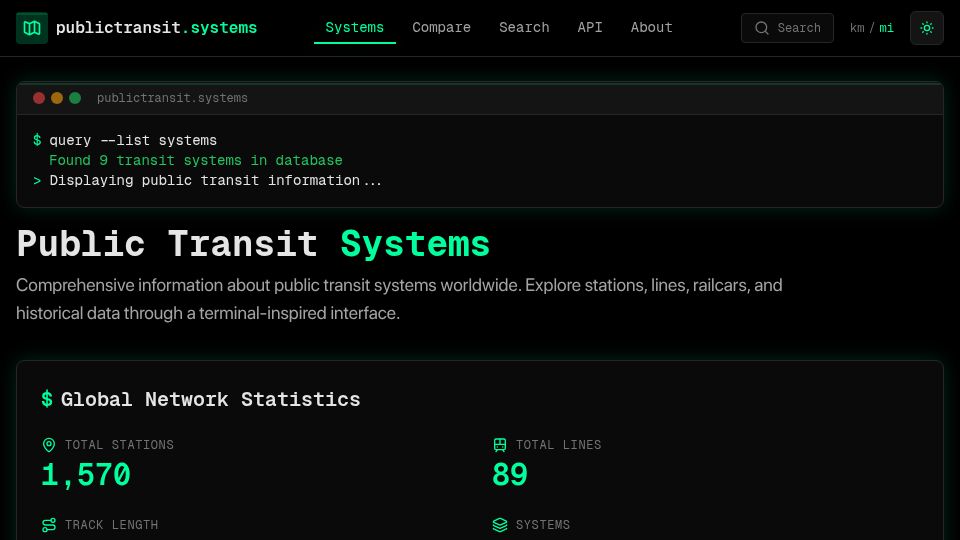Click the 1,570 total stations value
This screenshot has width=960, height=540.
(x=86, y=475)
